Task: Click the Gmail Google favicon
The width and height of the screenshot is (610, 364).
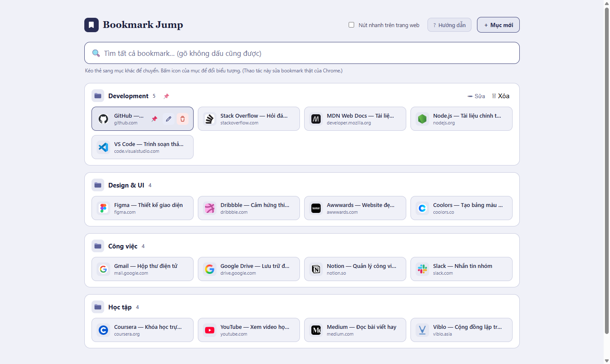Action: (103, 269)
